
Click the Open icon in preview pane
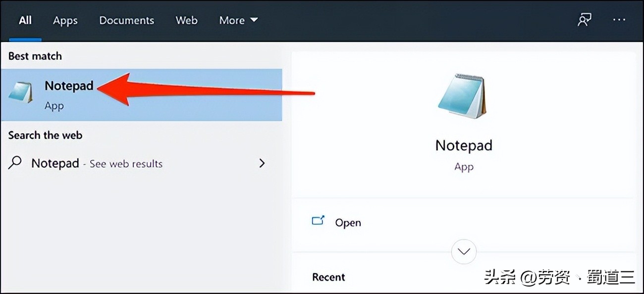click(x=318, y=221)
